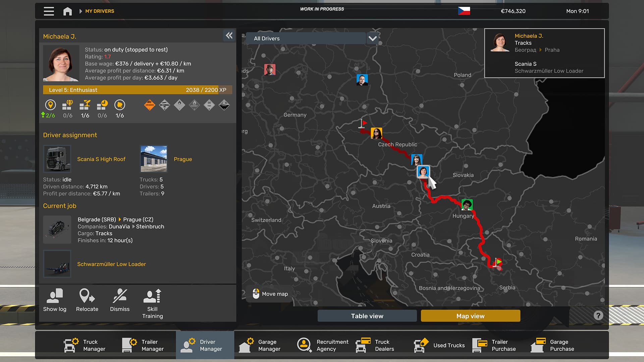Image resolution: width=644 pixels, height=362 pixels.
Task: Open Skill Training for Michaela
Action: (153, 301)
